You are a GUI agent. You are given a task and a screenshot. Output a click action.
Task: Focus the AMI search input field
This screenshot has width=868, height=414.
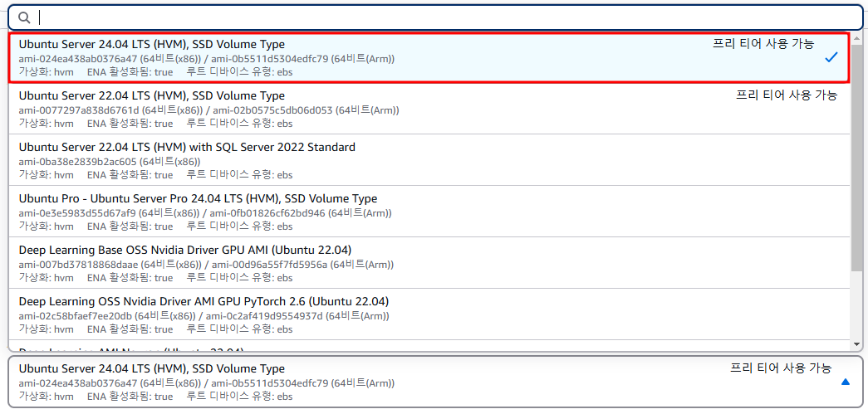tap(434, 17)
